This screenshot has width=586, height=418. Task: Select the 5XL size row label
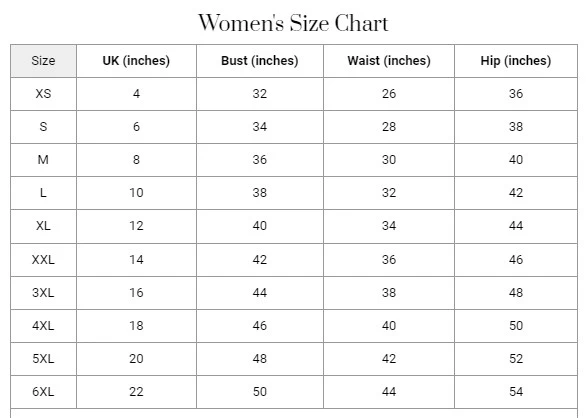click(x=43, y=359)
